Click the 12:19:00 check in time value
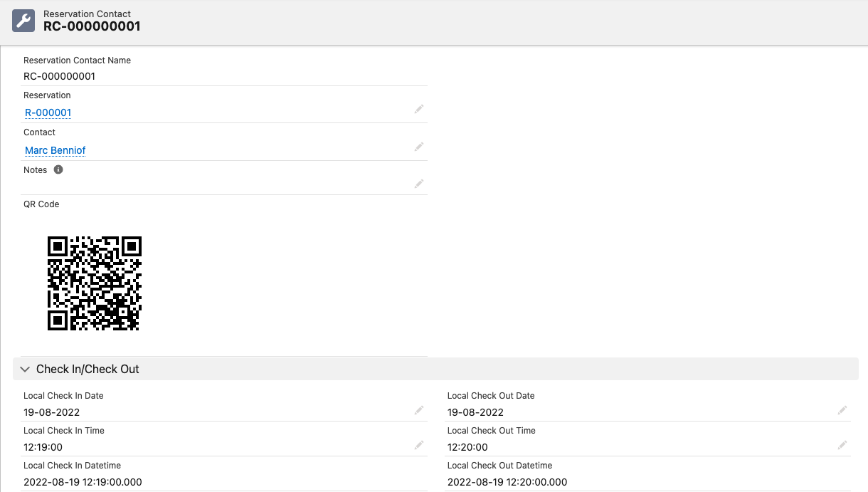868x492 pixels. pyautogui.click(x=43, y=447)
